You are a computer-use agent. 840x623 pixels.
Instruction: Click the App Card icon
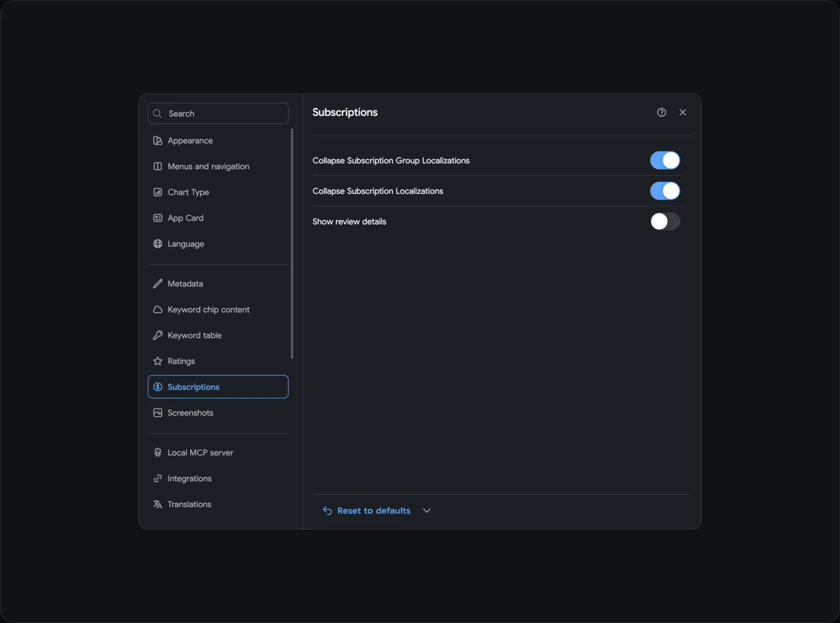tap(157, 218)
